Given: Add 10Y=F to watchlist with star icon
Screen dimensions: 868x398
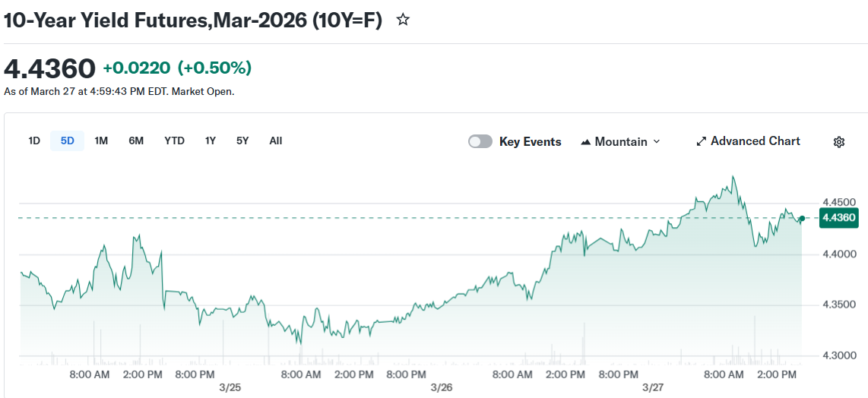Looking at the screenshot, I should click(x=404, y=21).
